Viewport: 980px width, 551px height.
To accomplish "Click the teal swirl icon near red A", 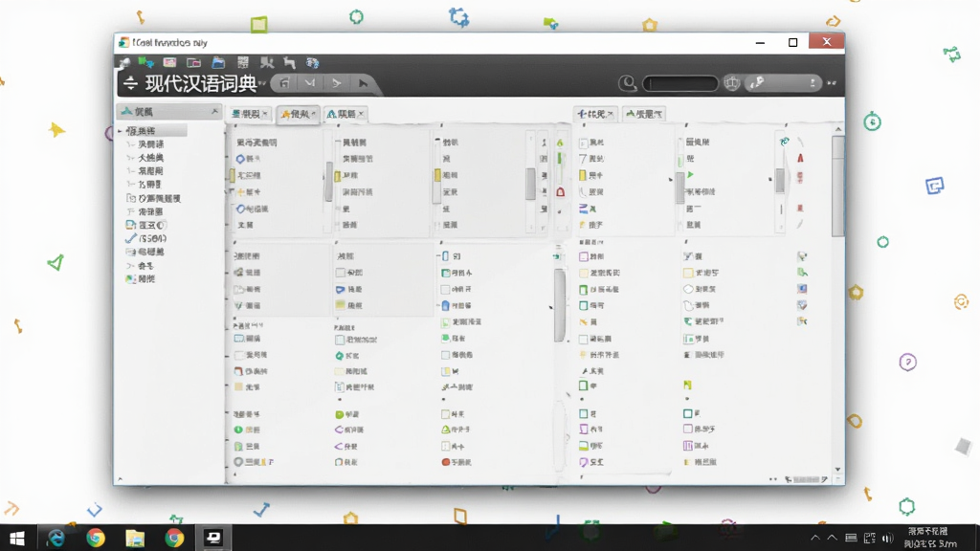I will [x=785, y=142].
